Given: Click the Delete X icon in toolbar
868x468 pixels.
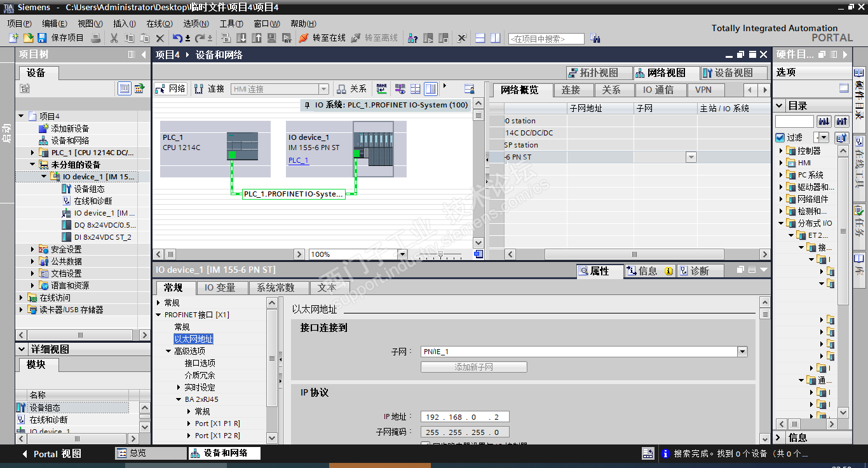Looking at the screenshot, I should (160, 38).
